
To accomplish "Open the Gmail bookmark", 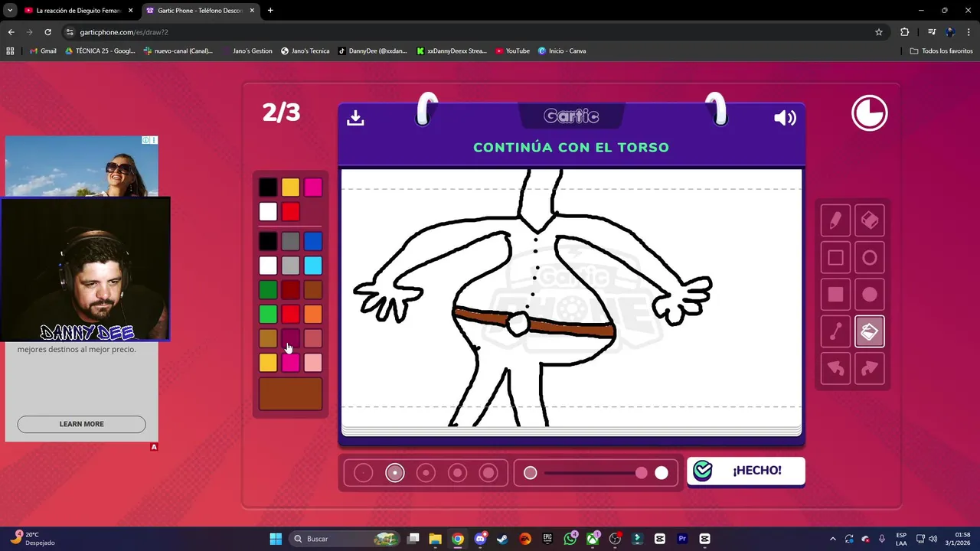I will point(43,51).
